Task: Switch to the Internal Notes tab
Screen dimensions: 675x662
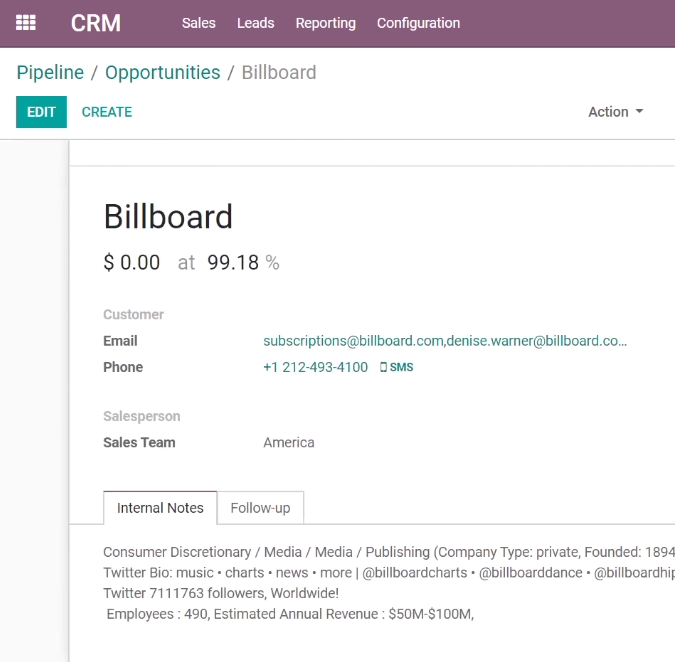Action: tap(160, 508)
